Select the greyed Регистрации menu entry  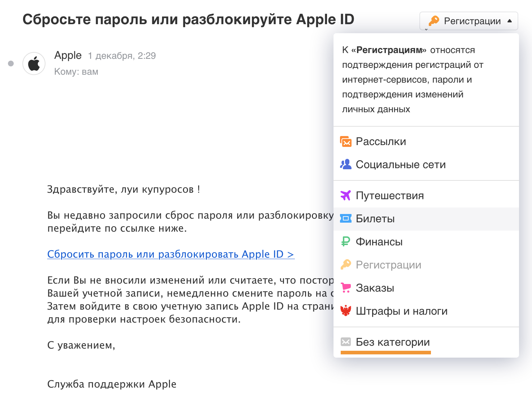pyautogui.click(x=426, y=265)
